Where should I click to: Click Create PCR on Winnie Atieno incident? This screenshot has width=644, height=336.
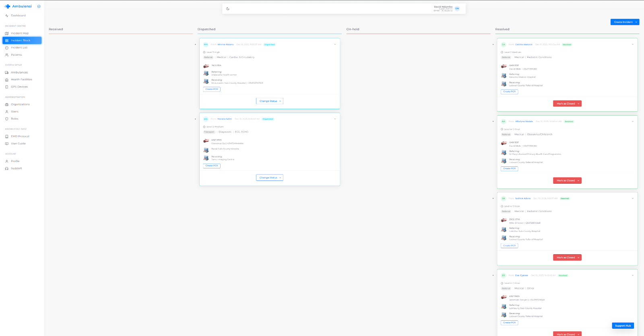212,89
